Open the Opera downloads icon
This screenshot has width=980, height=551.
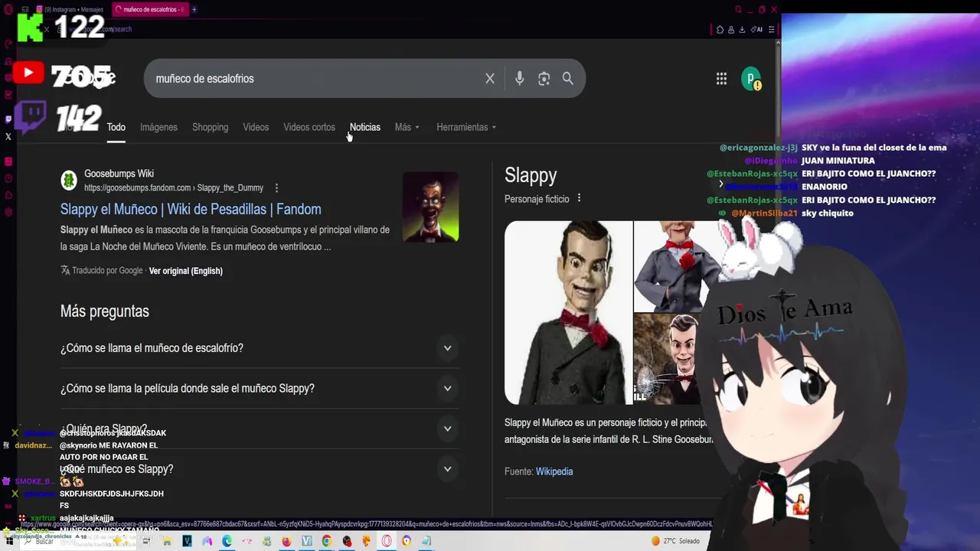[741, 30]
